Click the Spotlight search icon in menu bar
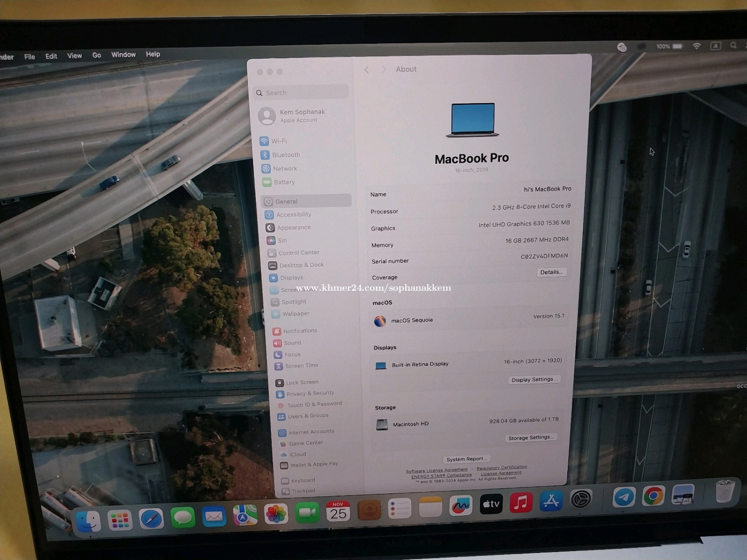Screen dimensions: 747x560 coord(733,45)
